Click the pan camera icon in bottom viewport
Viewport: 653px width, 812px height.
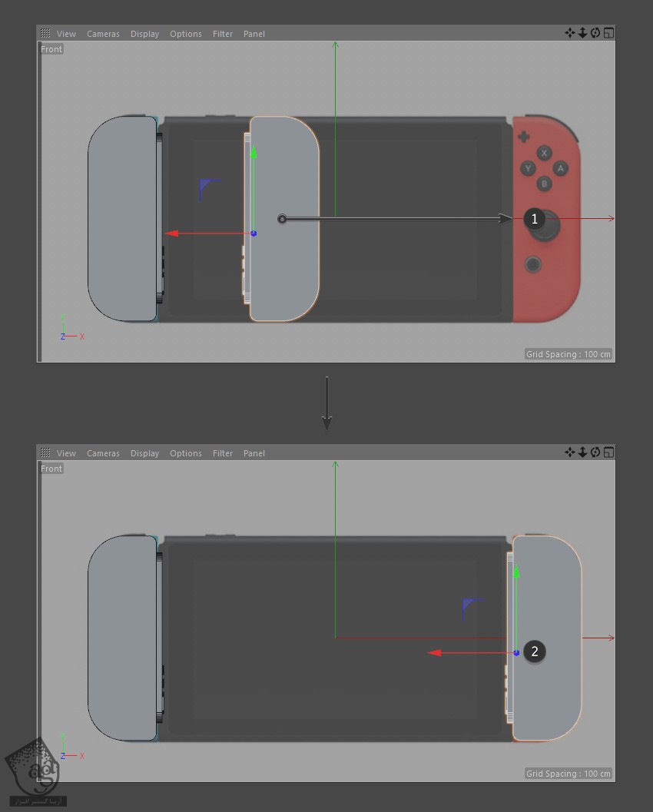point(569,452)
